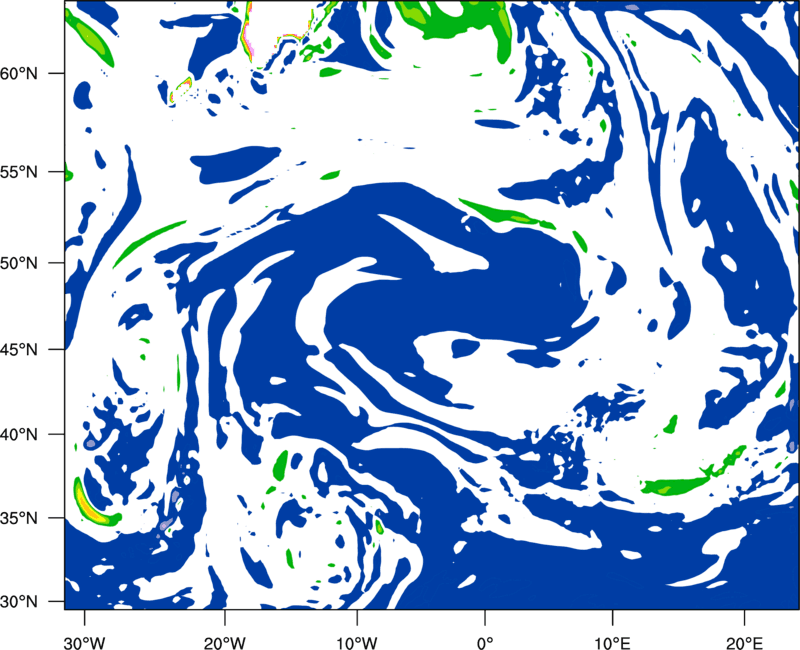
Task: Select the 20°W longitude axis label
Action: (x=225, y=643)
